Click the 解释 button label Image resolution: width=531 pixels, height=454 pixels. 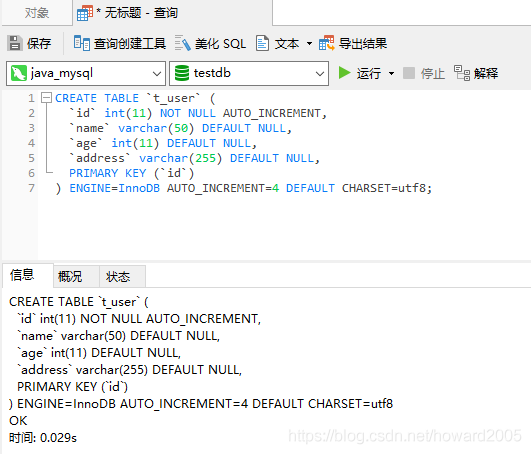click(486, 73)
